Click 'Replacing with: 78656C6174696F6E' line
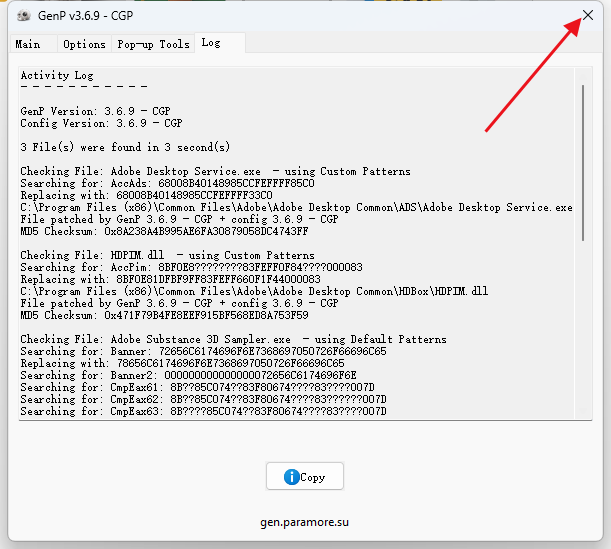 coord(182,364)
